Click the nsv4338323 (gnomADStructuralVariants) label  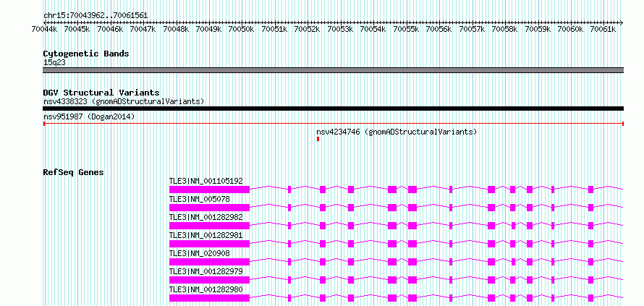(124, 101)
